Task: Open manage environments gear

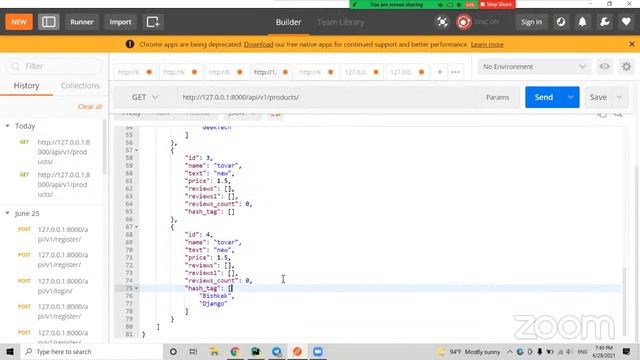Action: click(627, 67)
